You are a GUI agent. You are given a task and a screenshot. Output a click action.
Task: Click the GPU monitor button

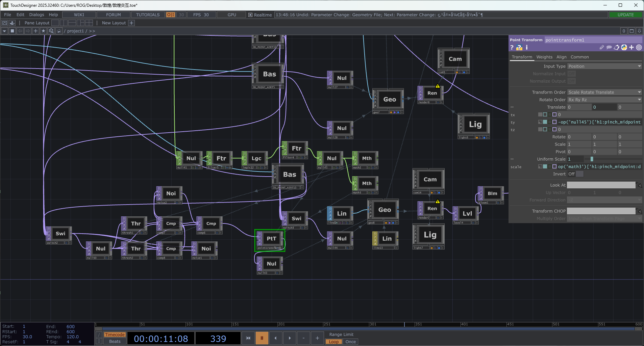coord(232,15)
